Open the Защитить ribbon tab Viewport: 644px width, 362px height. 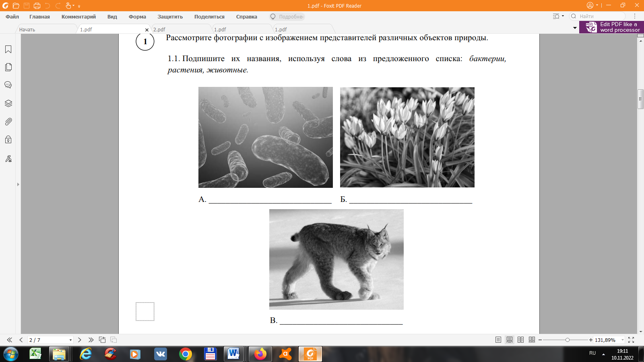point(170,17)
